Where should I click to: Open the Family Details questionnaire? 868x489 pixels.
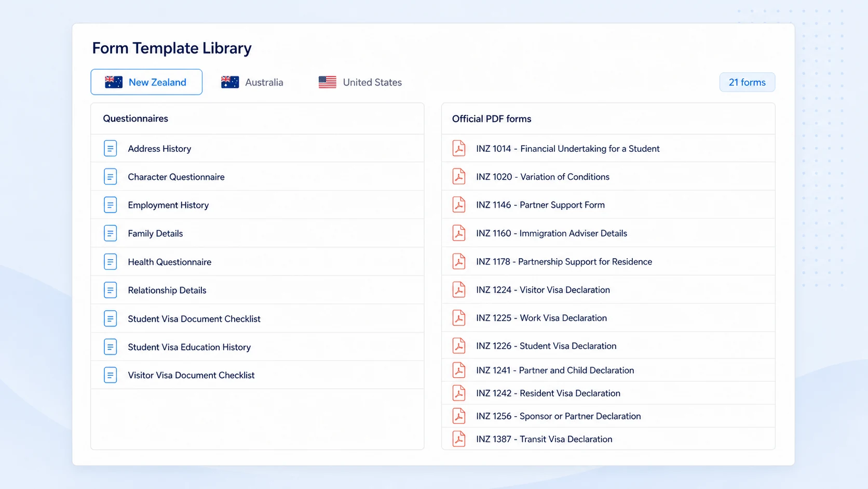(x=257, y=233)
